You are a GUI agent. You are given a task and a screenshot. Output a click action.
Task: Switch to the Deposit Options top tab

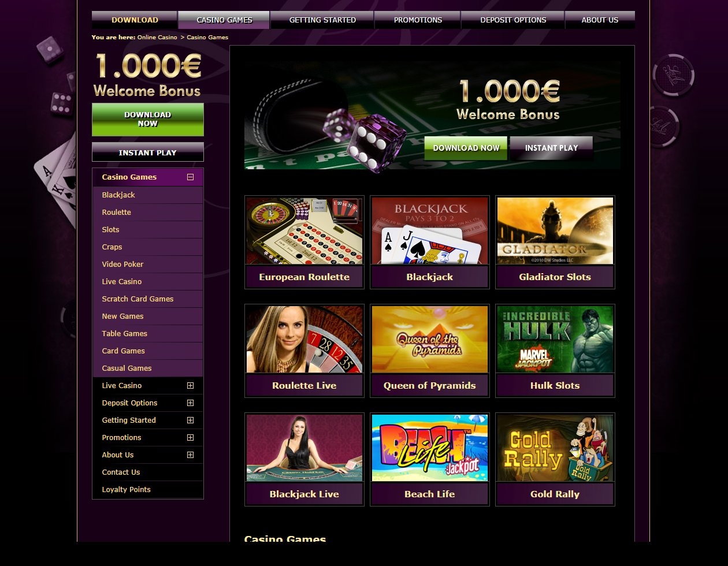513,20
